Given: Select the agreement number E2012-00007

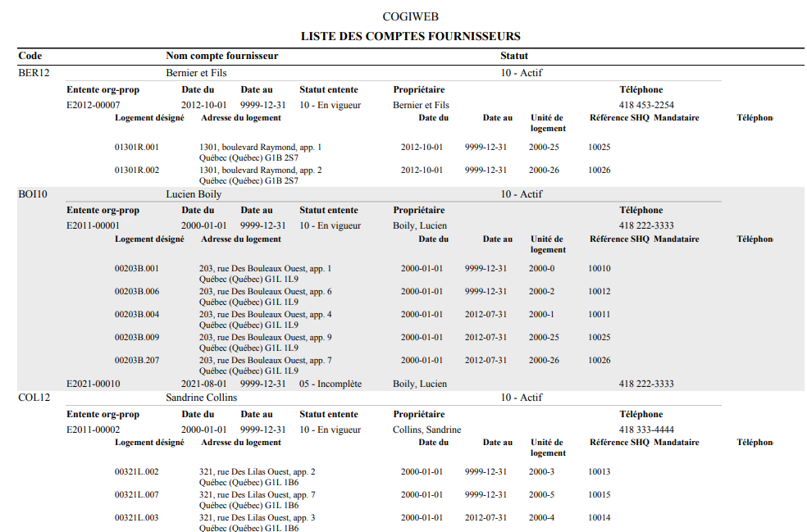Looking at the screenshot, I should 93,105.
